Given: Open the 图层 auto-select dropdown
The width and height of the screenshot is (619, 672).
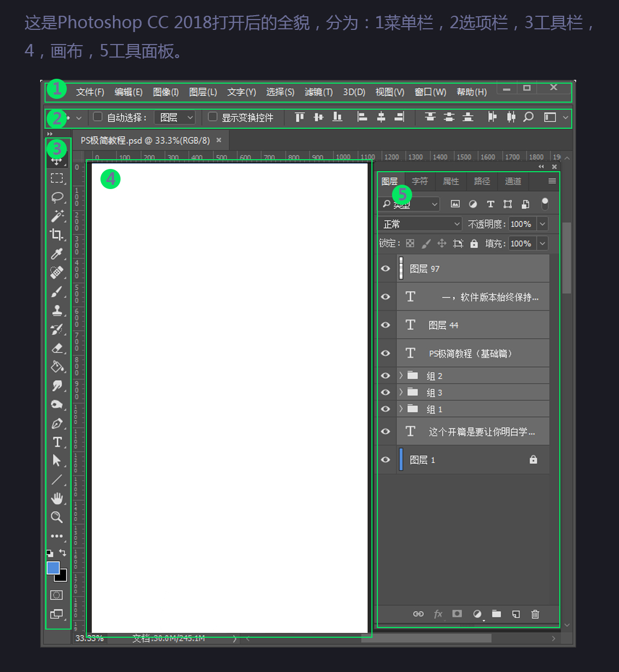Looking at the screenshot, I should click(x=175, y=117).
